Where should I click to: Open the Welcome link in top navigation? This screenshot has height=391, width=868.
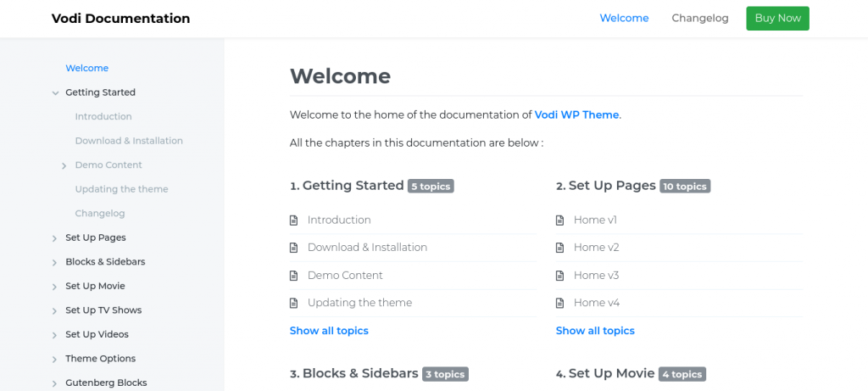[624, 19]
